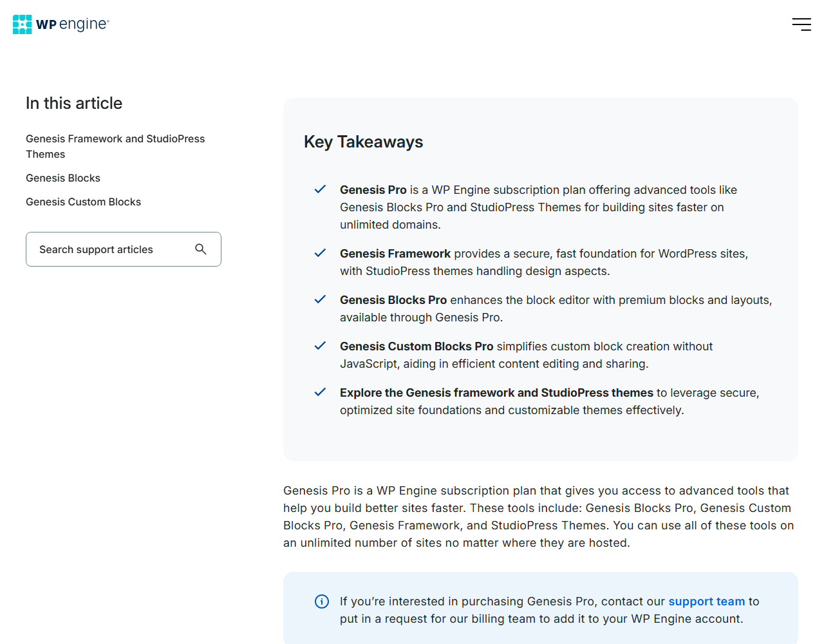
Task: Open the hamburger navigation menu
Action: point(801,24)
